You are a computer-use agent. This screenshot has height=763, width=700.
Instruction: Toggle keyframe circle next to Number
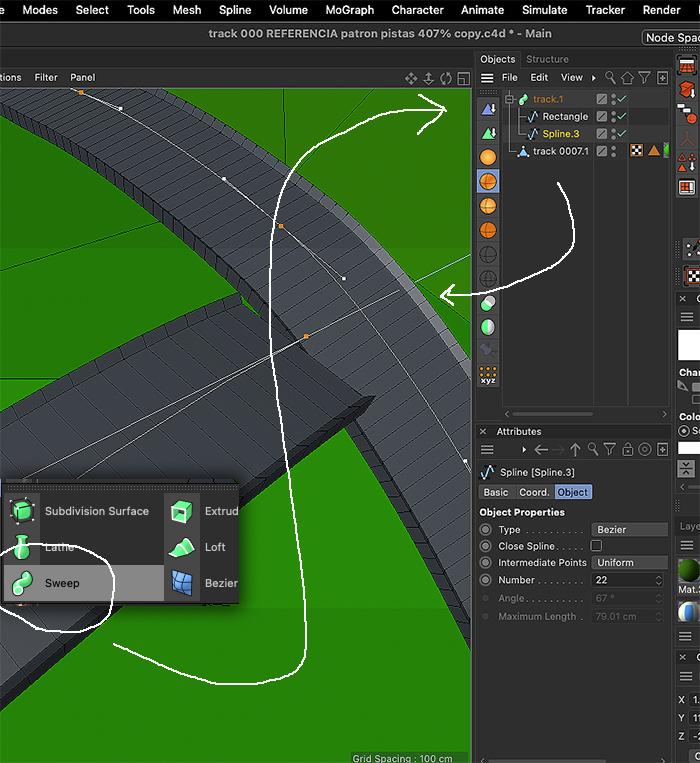(x=485, y=580)
